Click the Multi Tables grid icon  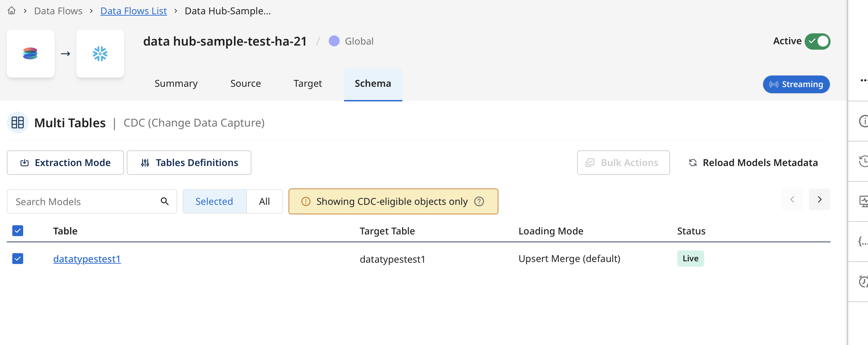18,122
